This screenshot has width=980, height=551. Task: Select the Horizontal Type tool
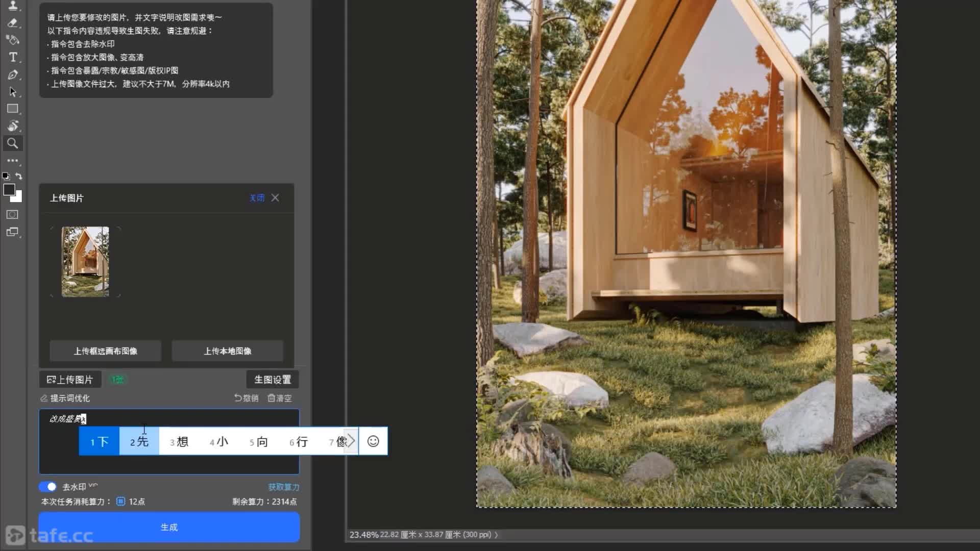coord(13,57)
